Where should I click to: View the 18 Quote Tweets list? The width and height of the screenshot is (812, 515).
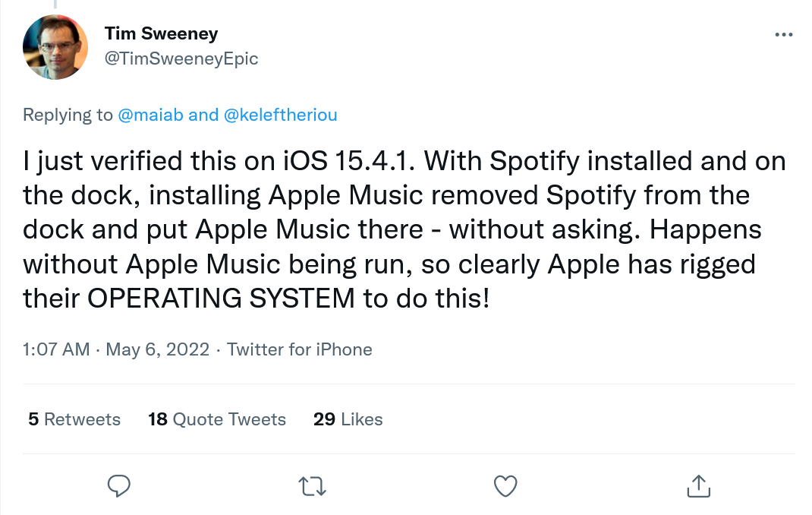coord(217,419)
